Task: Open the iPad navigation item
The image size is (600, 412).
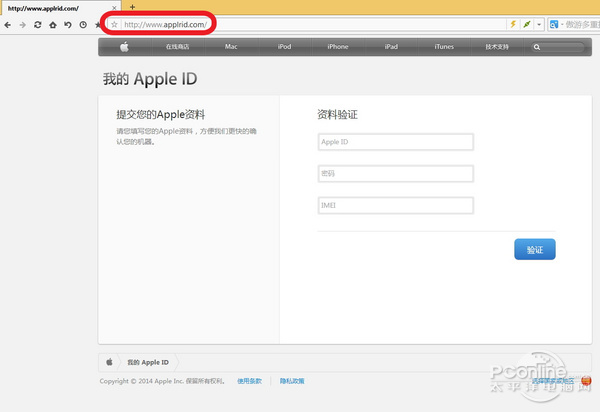Action: point(391,47)
